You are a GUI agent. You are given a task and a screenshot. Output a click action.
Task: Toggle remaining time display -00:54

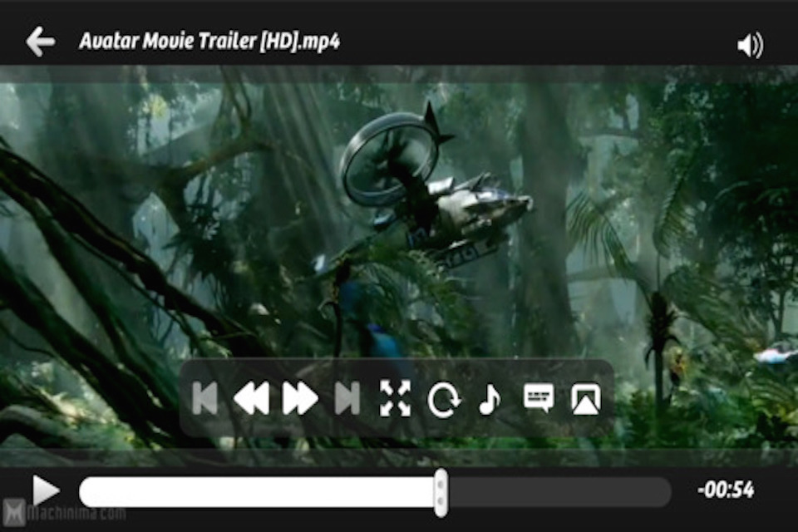coord(726,490)
